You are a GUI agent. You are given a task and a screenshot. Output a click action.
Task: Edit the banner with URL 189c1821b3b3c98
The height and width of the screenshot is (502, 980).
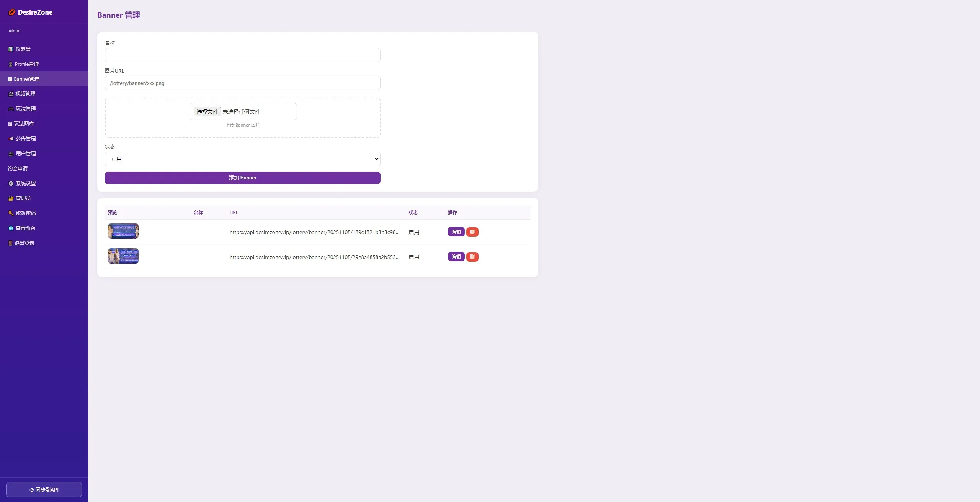[456, 232]
